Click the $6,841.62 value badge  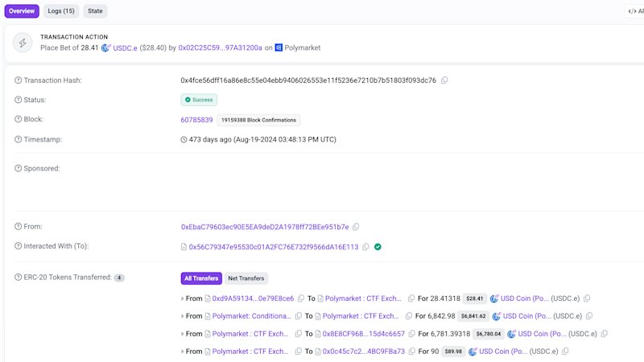[x=473, y=316]
